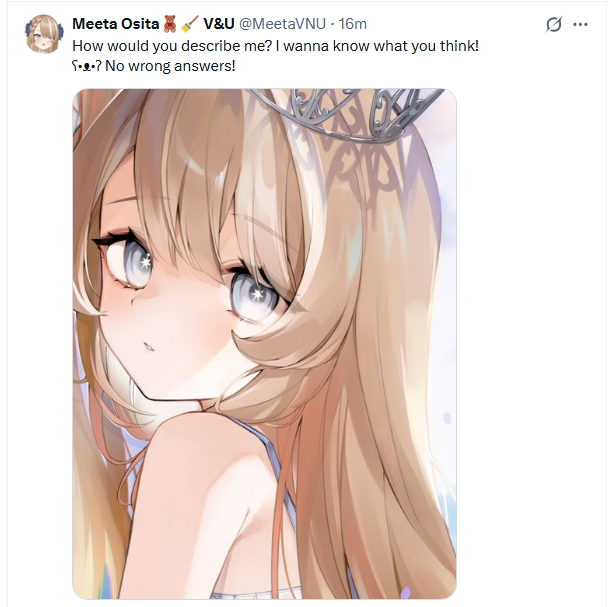Click Meeta Osita's profile avatar
Viewport: 609px width, 607px height.
coord(44,34)
